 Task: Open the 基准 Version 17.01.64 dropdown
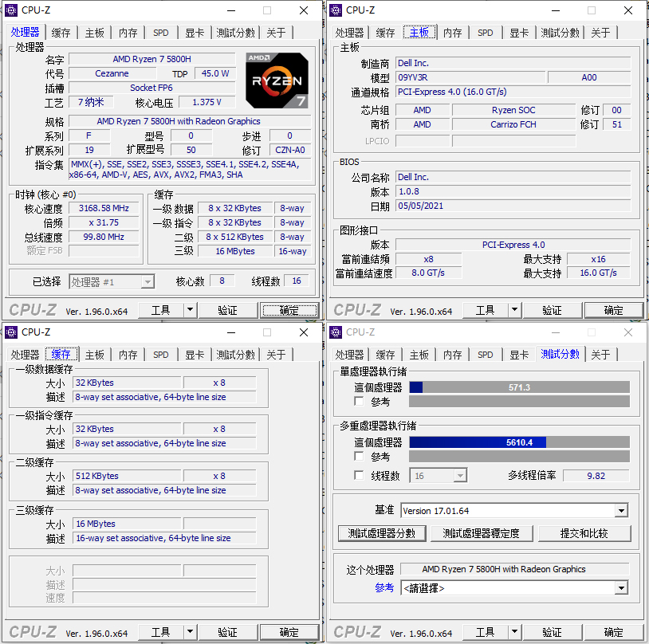[620, 510]
